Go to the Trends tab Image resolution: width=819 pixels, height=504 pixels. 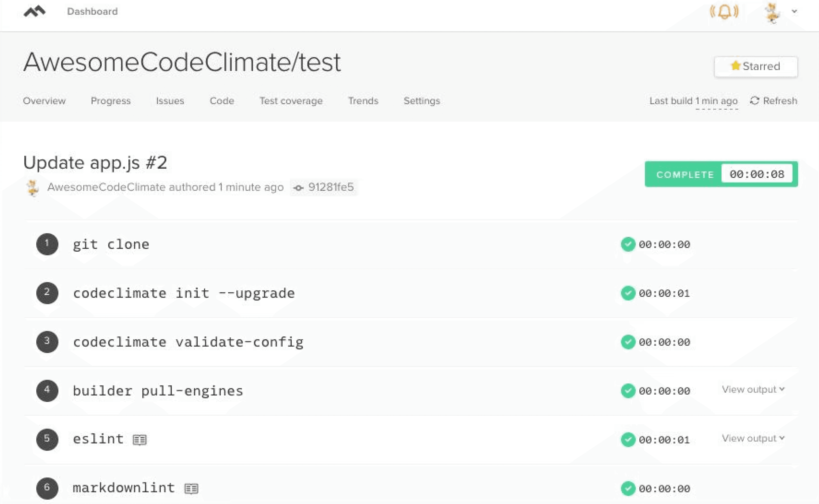point(363,101)
